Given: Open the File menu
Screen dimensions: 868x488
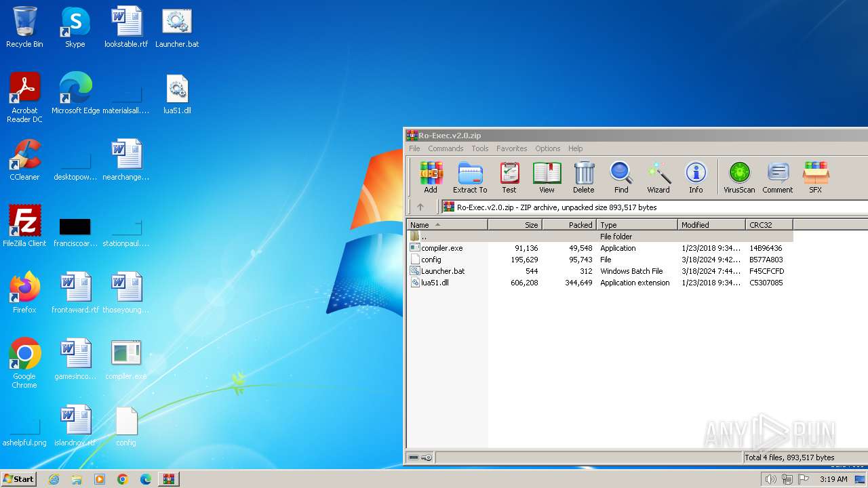Looking at the screenshot, I should point(414,148).
